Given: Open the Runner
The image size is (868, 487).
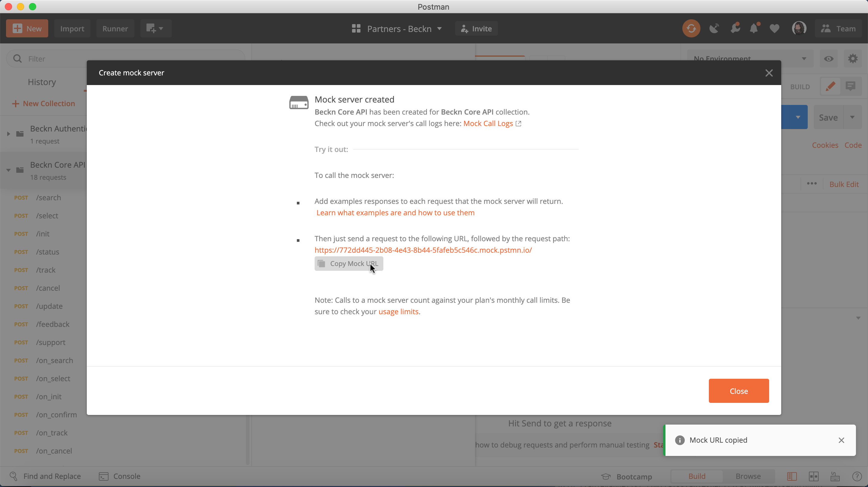Looking at the screenshot, I should [x=115, y=29].
